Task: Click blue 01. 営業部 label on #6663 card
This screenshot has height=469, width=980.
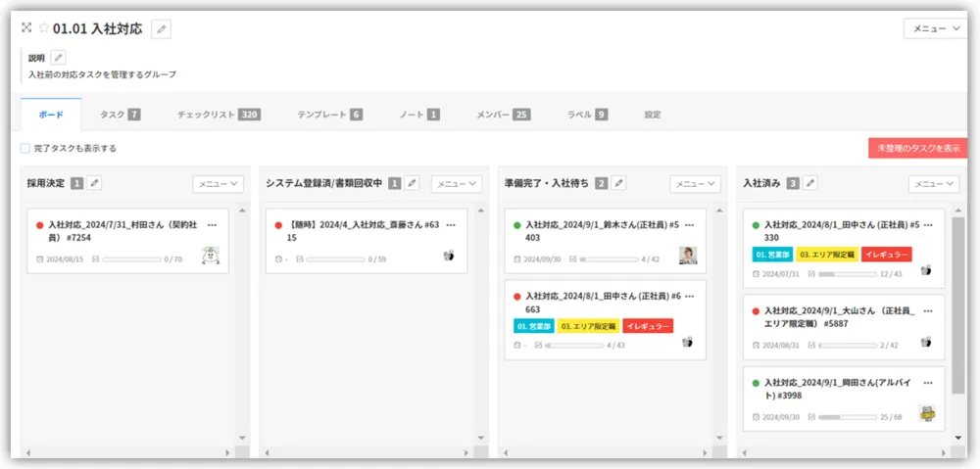Action: (534, 326)
